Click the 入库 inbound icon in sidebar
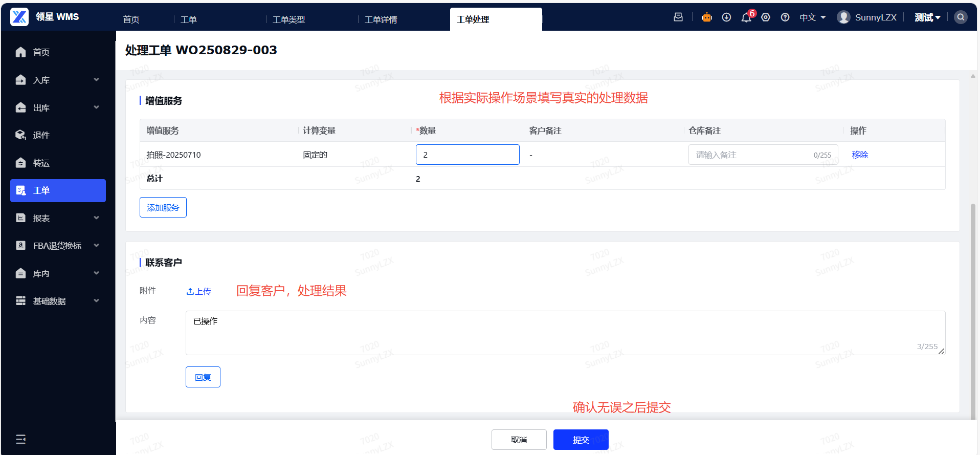This screenshot has width=980, height=455. (20, 80)
